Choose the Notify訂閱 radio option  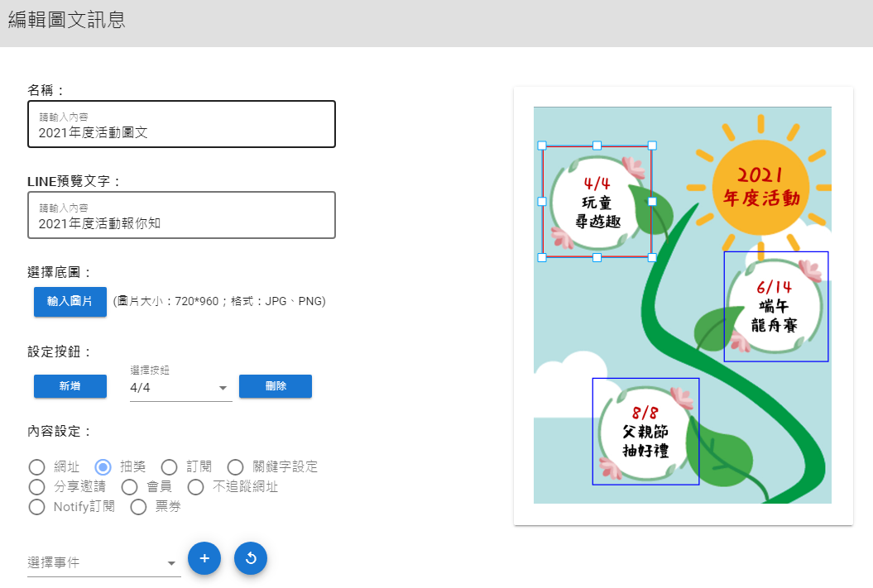click(x=36, y=506)
